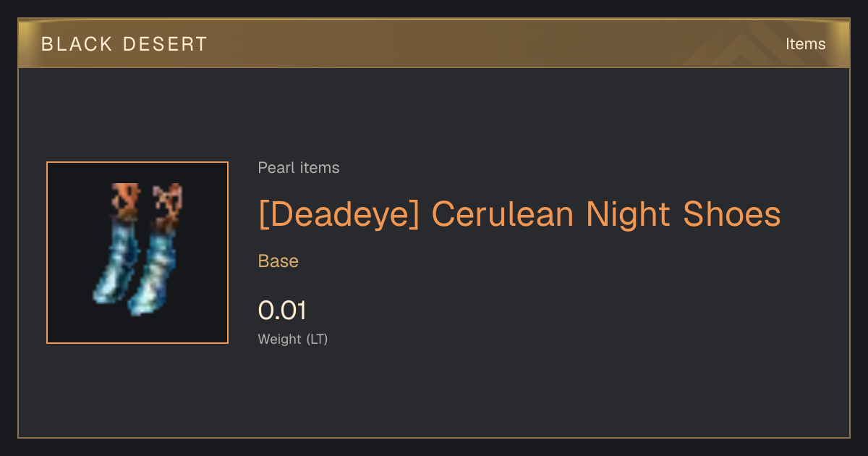This screenshot has width=868, height=456.
Task: Click the BLACK DESERT logo text
Action: click(x=124, y=44)
